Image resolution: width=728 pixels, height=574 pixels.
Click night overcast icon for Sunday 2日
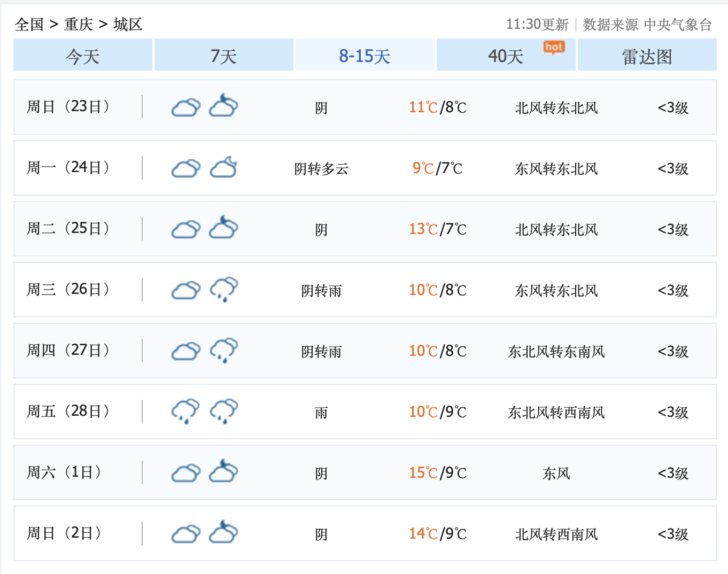click(x=223, y=533)
